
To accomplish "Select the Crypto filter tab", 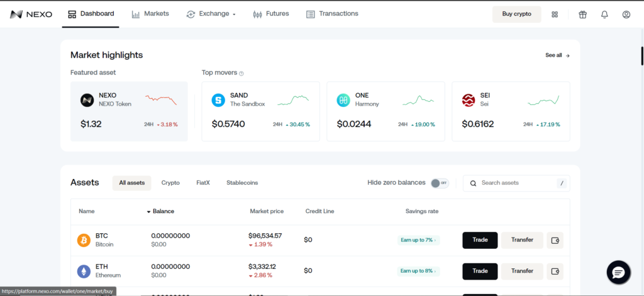I will coord(170,183).
